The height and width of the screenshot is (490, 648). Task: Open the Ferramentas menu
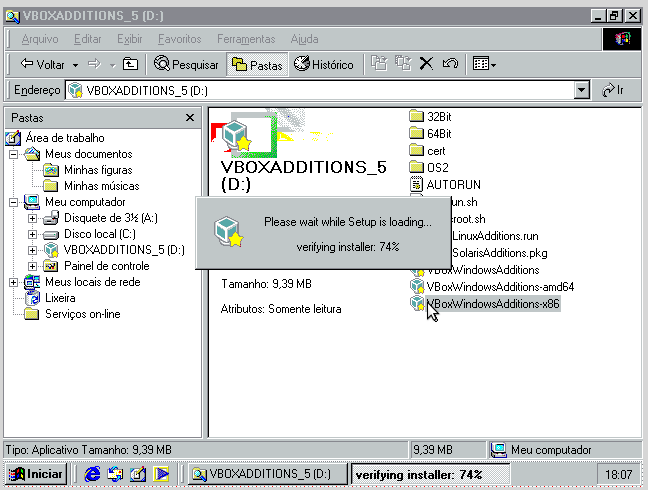(x=246, y=39)
